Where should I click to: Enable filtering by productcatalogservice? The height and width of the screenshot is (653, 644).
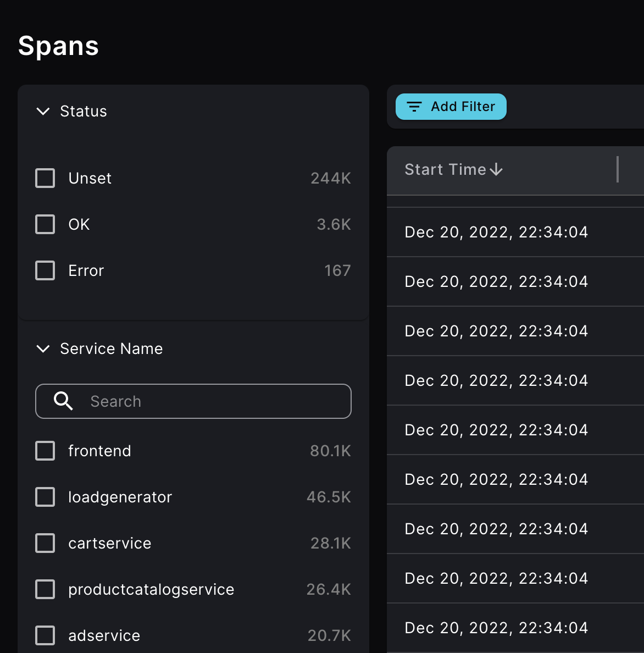click(45, 589)
